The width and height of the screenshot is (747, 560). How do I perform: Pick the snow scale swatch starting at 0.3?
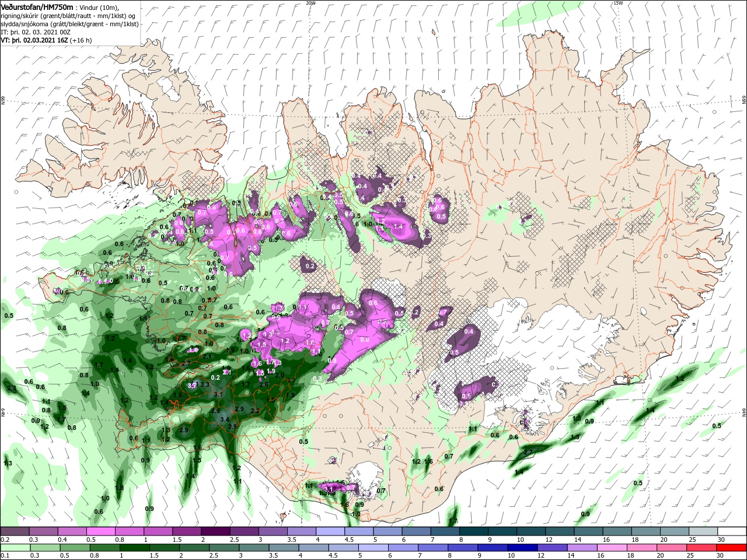coord(43,531)
